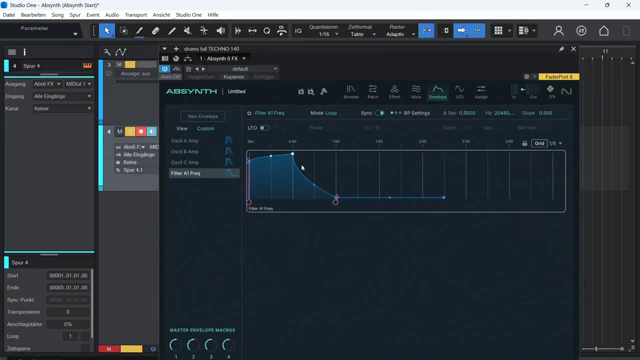Pin the plugin window
This screenshot has height=360, width=640.
(561, 49)
